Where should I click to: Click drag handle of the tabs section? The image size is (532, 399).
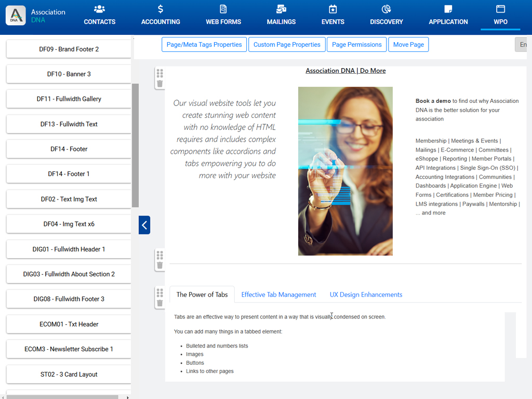pos(160,292)
